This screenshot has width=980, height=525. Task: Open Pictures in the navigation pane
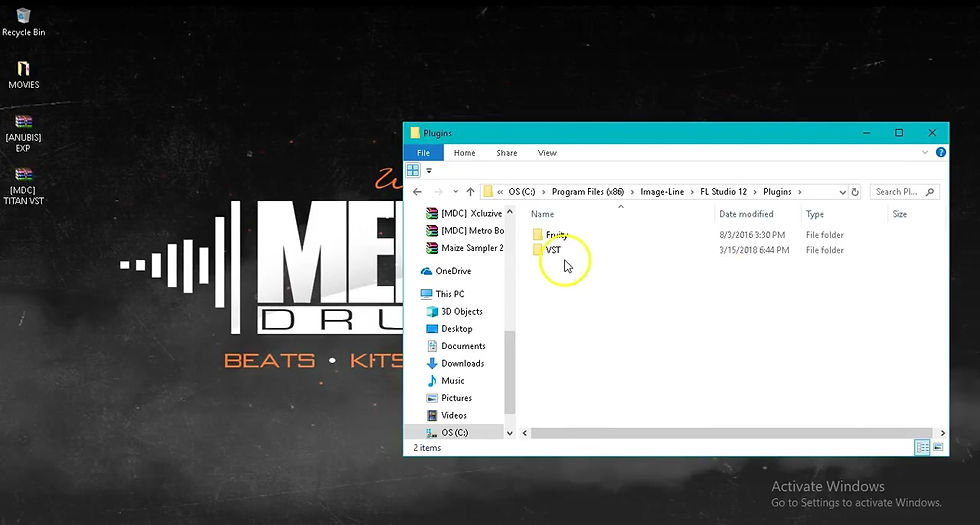click(x=449, y=398)
